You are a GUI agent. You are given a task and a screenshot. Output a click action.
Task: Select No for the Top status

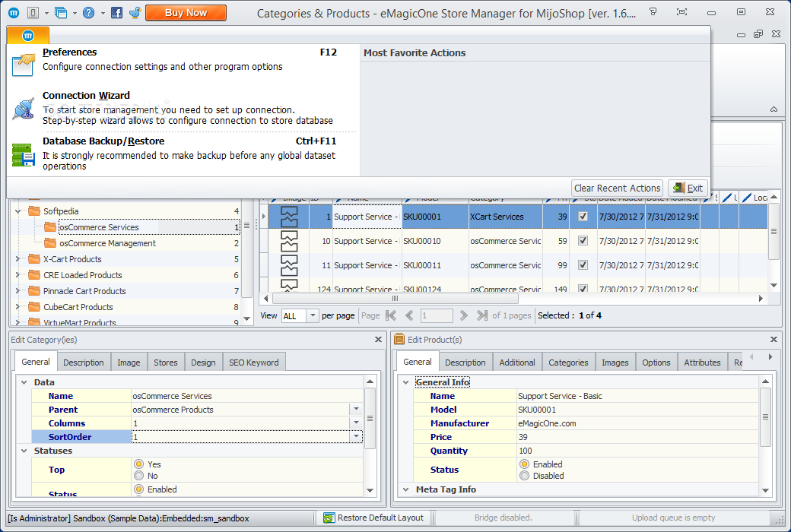pos(138,476)
